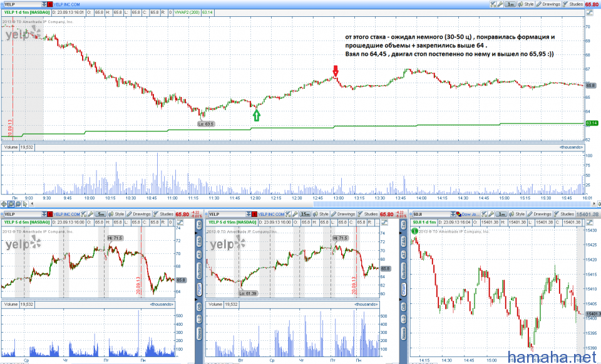Viewport: 601px width, 364px height.
Task: Click the $DJI symbol input field
Action: point(431,215)
